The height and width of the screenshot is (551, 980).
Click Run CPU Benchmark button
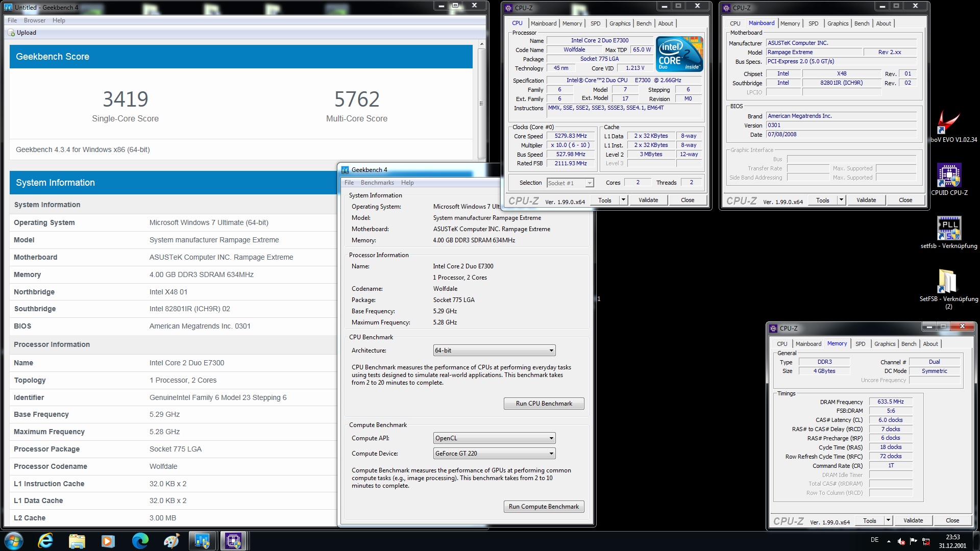(544, 404)
